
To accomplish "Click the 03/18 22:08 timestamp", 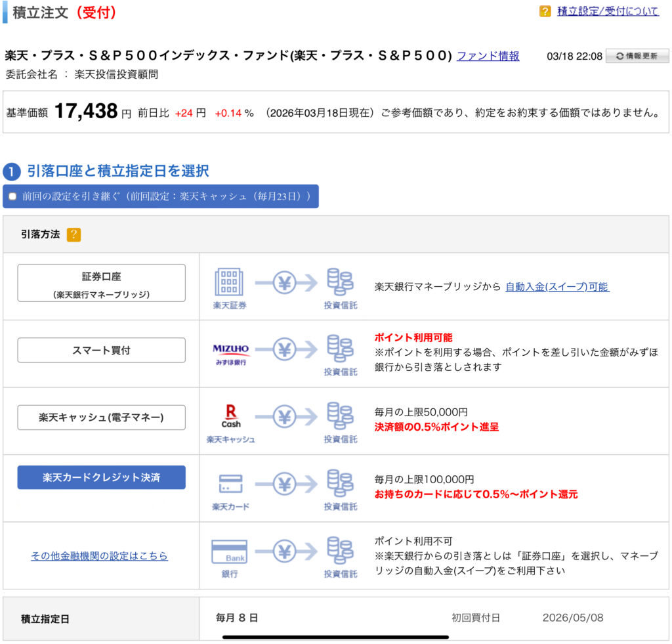I will coord(574,56).
